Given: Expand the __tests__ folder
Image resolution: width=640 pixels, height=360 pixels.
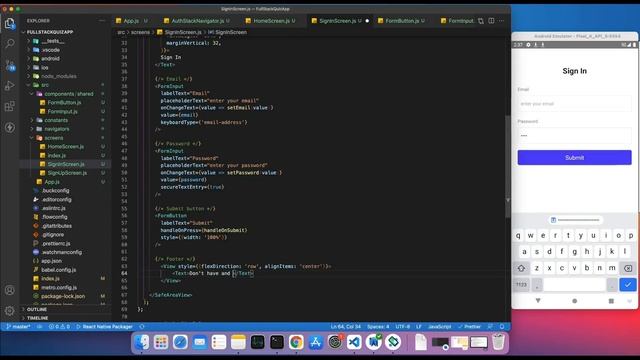Looking at the screenshot, I should [x=52, y=41].
